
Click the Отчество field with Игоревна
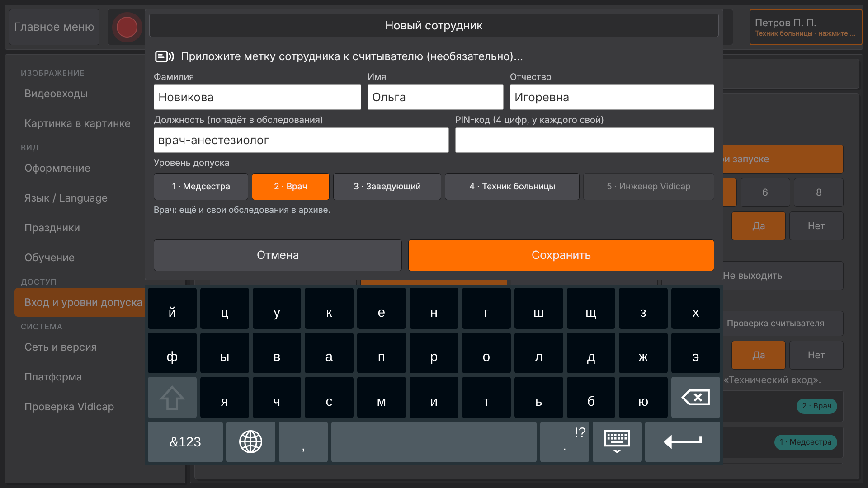612,97
